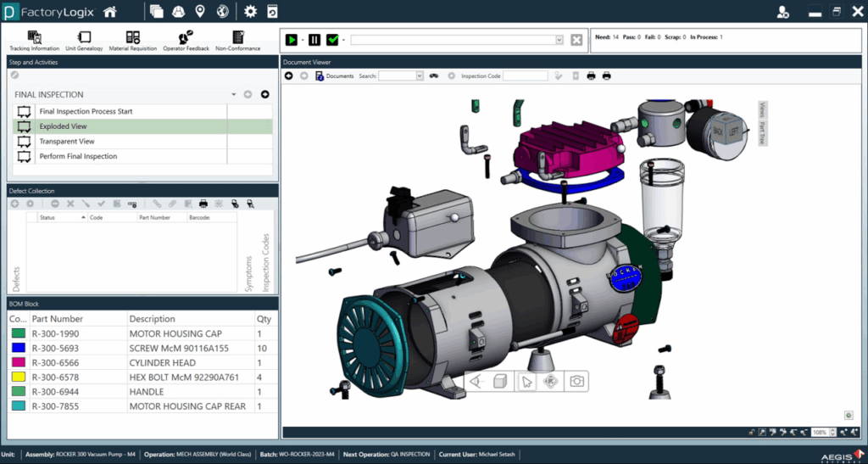Switch to the Inspection Codes vertical tab

(265, 263)
